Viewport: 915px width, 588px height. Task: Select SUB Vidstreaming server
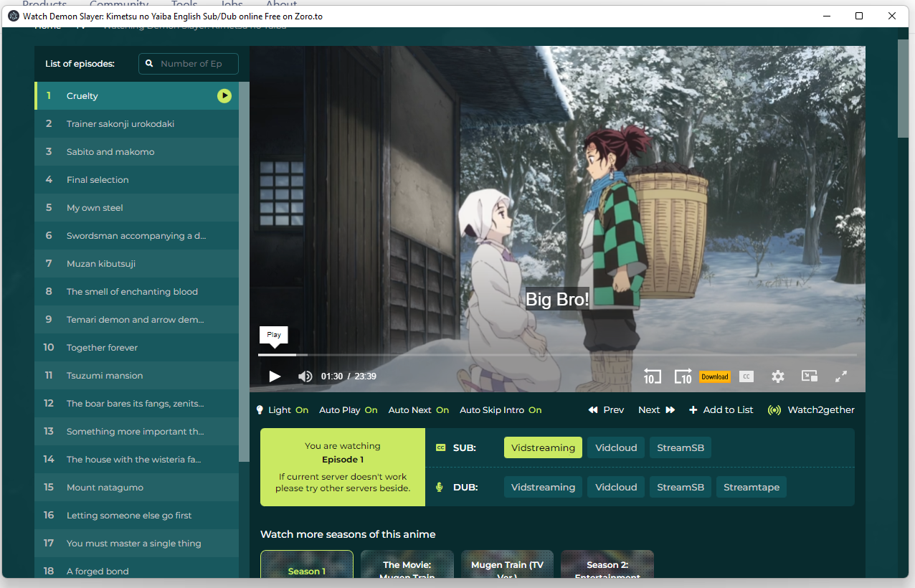pos(543,447)
